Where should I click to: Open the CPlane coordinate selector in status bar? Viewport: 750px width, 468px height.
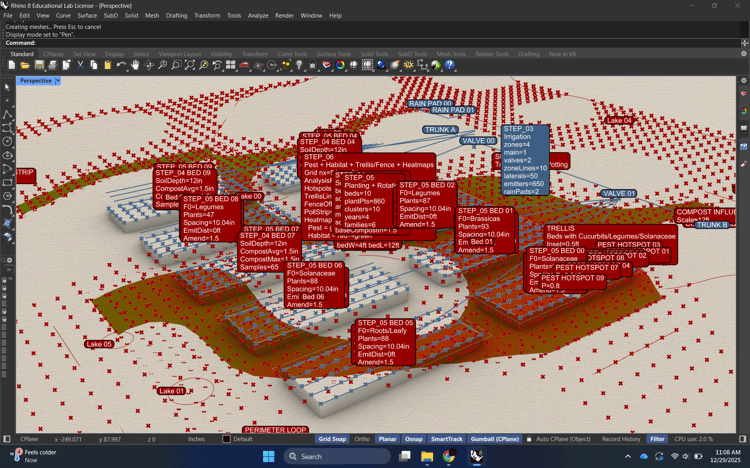pos(29,439)
